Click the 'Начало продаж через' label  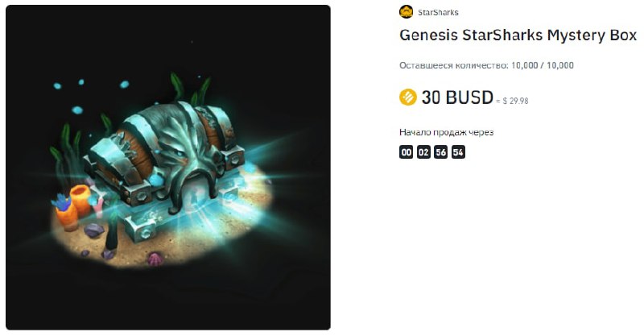pyautogui.click(x=446, y=132)
